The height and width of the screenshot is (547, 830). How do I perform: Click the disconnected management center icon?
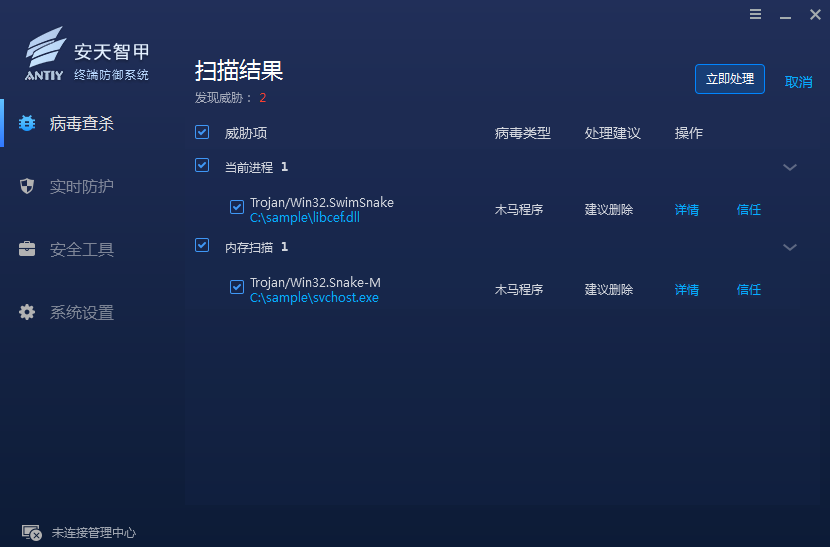(x=32, y=532)
